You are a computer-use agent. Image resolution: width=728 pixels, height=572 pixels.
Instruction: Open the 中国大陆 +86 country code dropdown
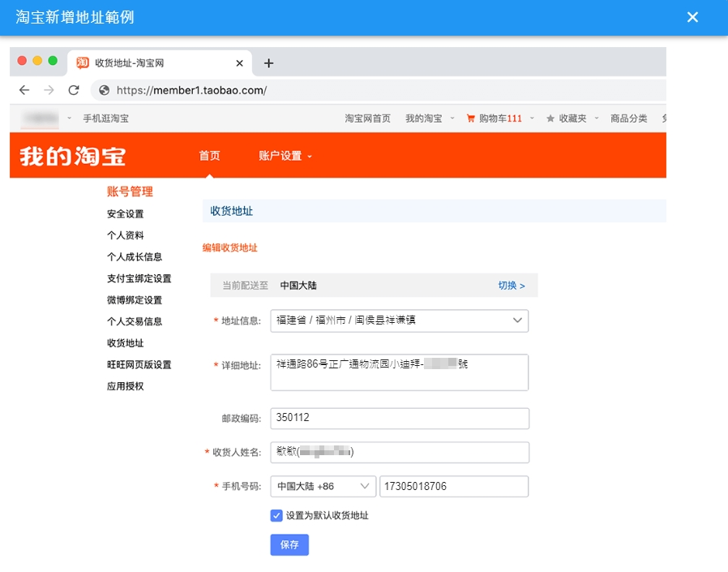[x=323, y=487]
